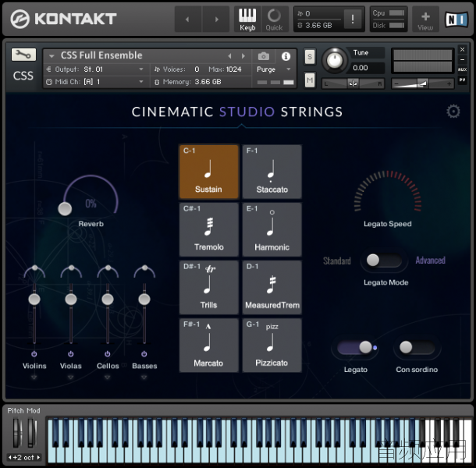Select the Pizzicato articulation
The width and height of the screenshot is (476, 468).
pyautogui.click(x=272, y=346)
